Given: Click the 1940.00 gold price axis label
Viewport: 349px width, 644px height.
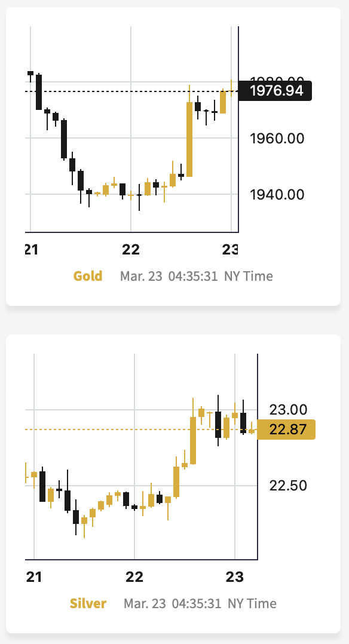Looking at the screenshot, I should [277, 194].
